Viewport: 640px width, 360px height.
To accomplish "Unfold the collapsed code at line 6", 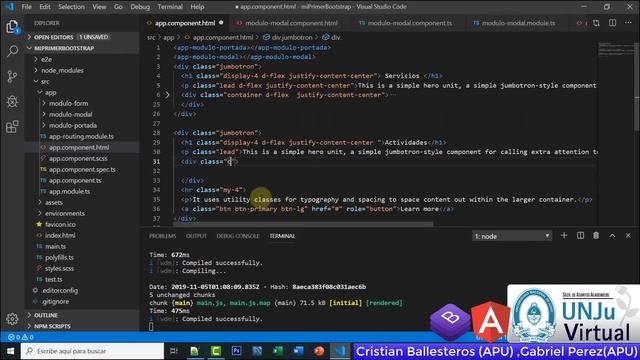I will click(x=167, y=95).
